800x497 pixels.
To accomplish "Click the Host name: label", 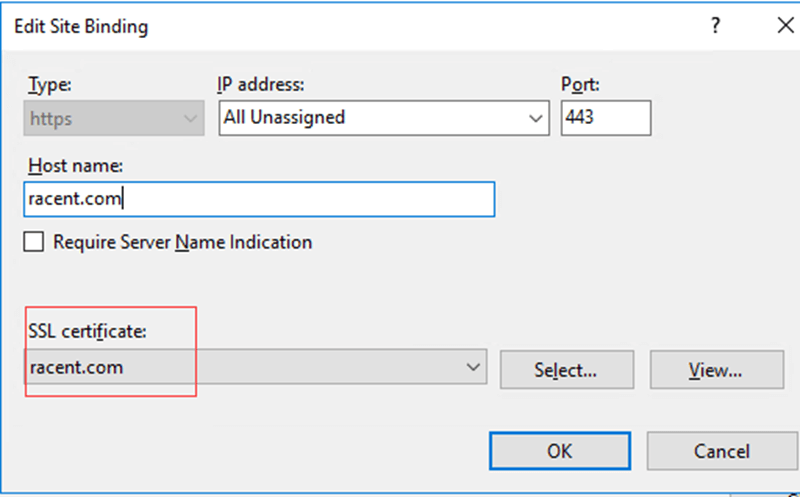I will tap(75, 166).
